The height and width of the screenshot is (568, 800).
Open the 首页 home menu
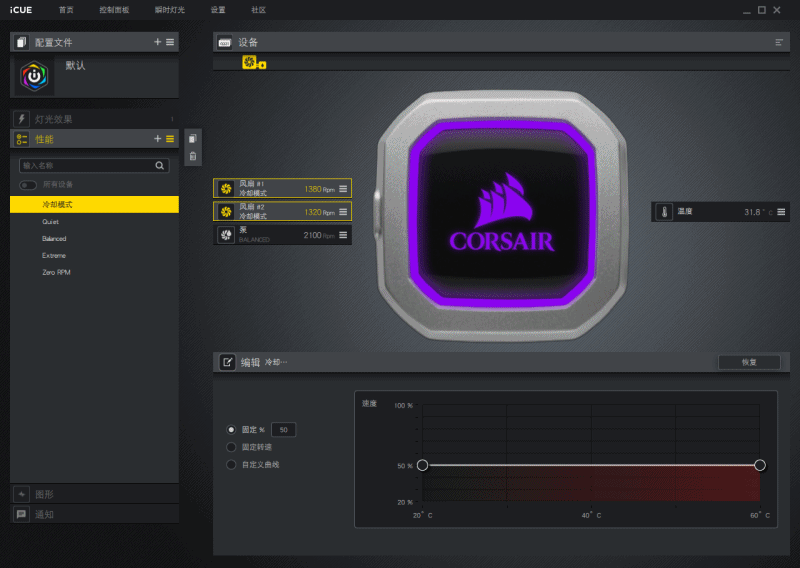(x=66, y=10)
